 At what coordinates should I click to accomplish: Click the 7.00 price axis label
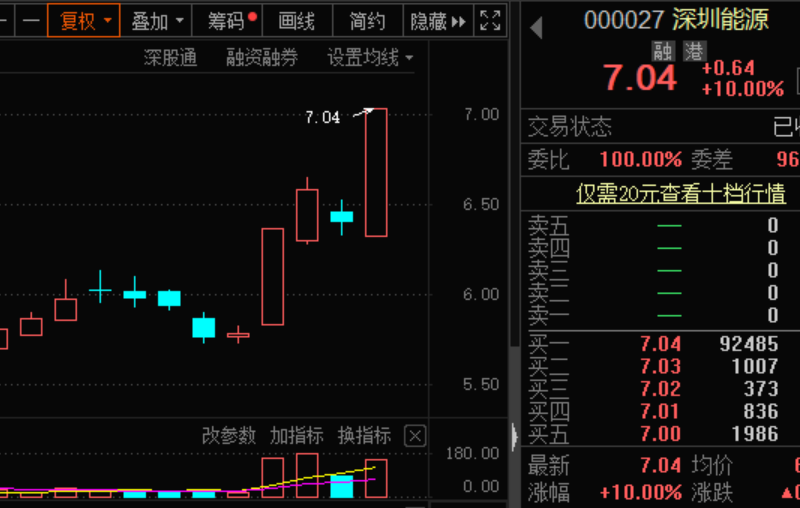point(481,114)
